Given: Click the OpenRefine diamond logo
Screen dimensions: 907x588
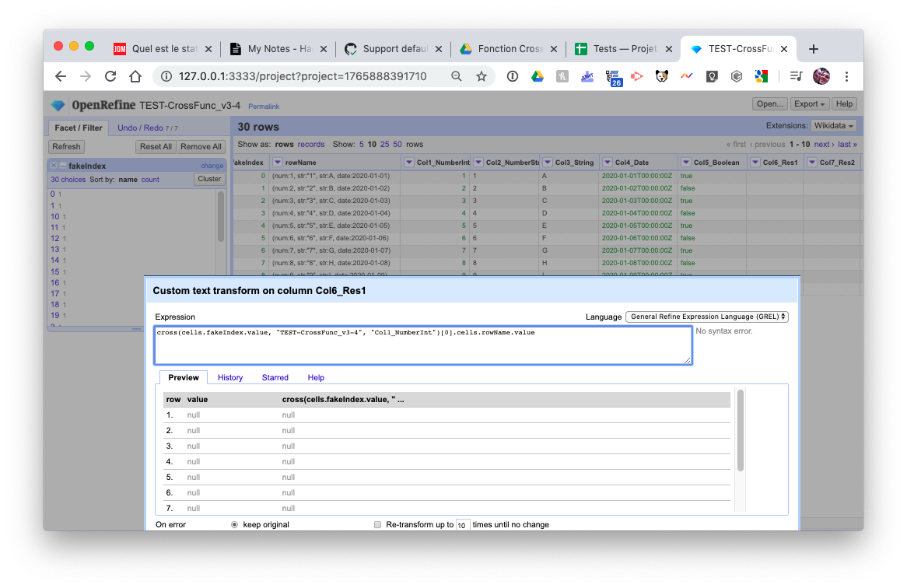Looking at the screenshot, I should (58, 105).
